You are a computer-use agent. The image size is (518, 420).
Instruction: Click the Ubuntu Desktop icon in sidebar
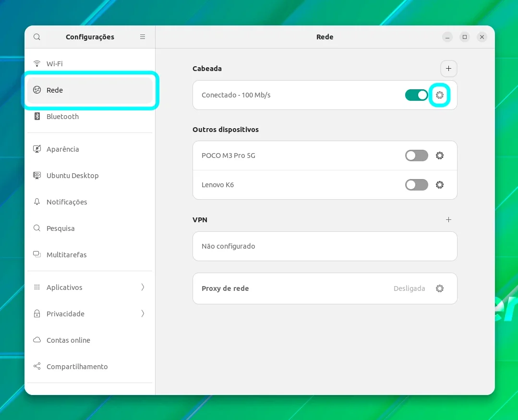[x=37, y=175]
